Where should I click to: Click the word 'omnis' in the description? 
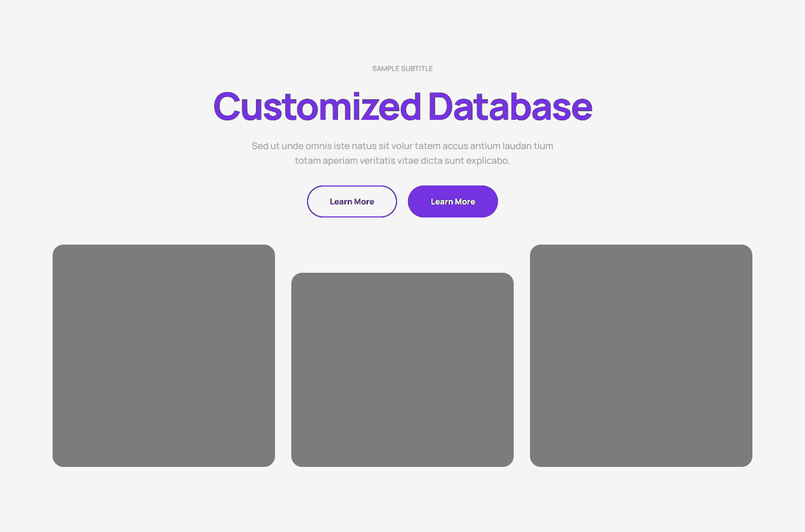coord(318,146)
